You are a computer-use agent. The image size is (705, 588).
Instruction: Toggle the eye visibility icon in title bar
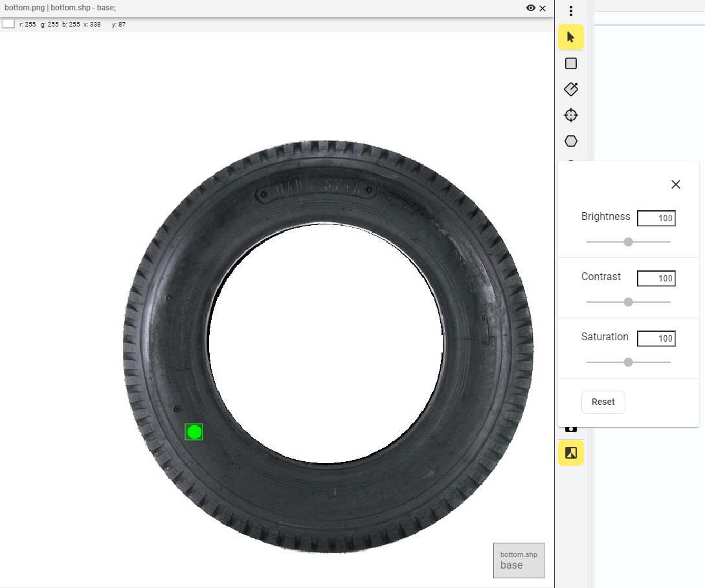[x=530, y=9]
